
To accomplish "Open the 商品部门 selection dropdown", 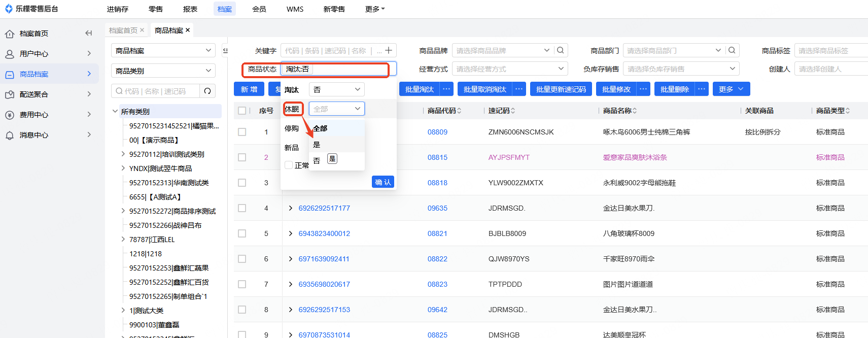I will click(673, 50).
